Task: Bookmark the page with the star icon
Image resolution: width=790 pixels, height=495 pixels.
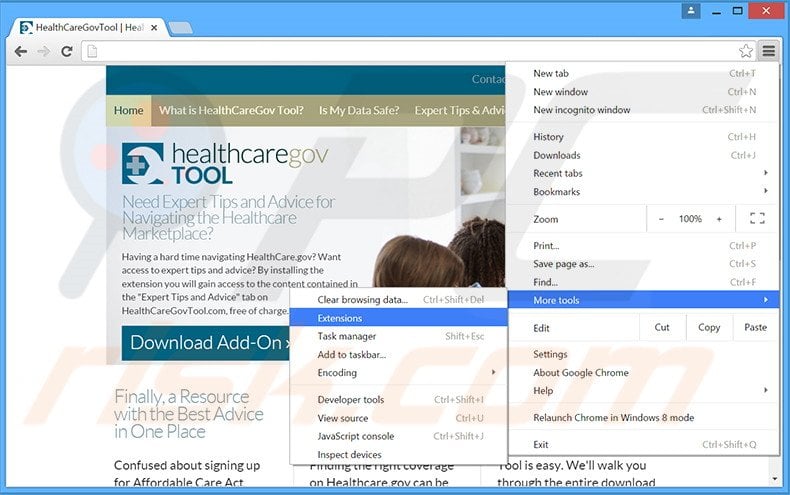Action: (746, 51)
